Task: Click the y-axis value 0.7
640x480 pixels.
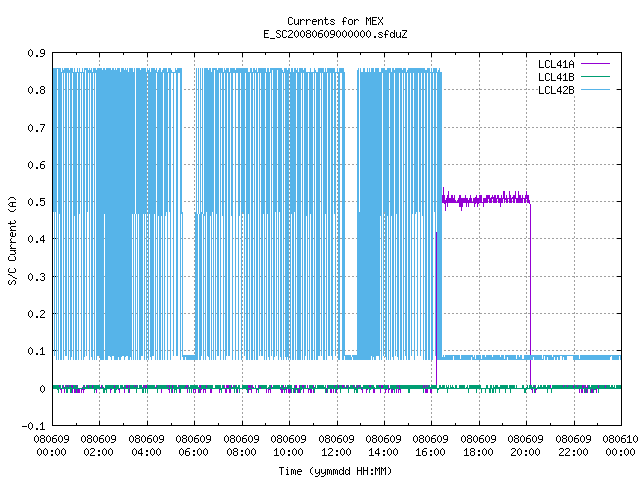Action: pyautogui.click(x=37, y=128)
